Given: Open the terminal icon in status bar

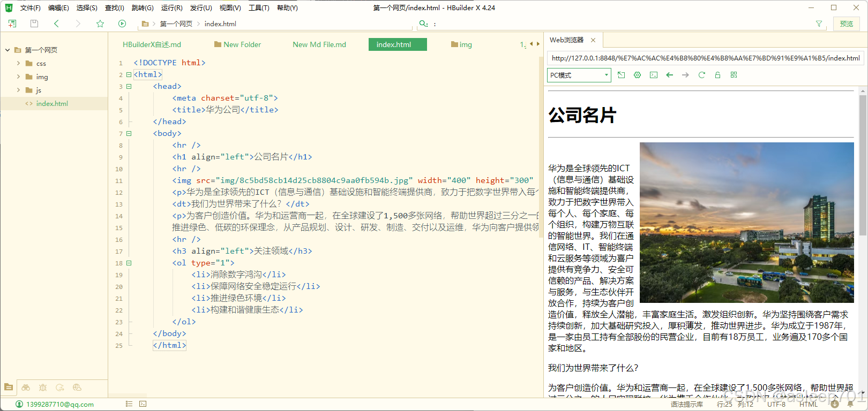Looking at the screenshot, I should [x=143, y=404].
